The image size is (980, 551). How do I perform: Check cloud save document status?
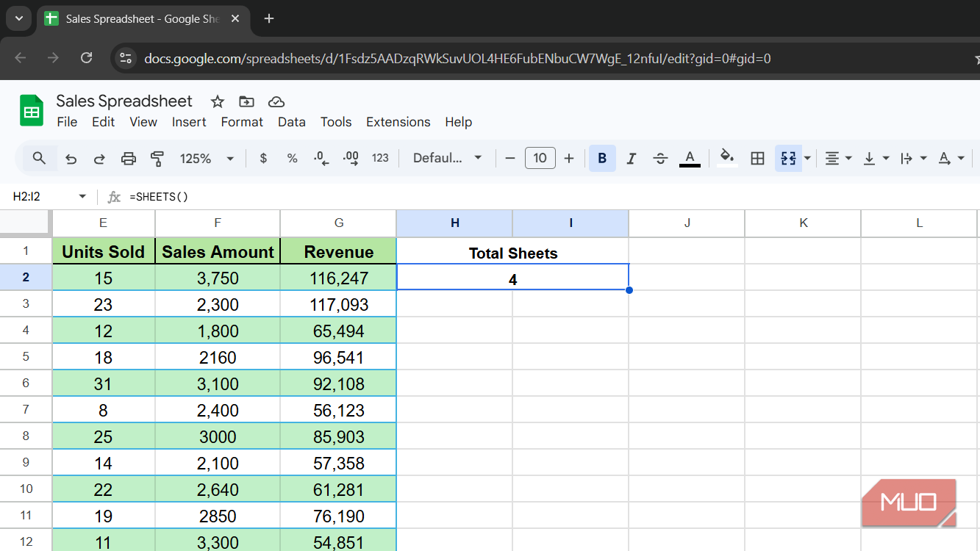[x=276, y=101]
